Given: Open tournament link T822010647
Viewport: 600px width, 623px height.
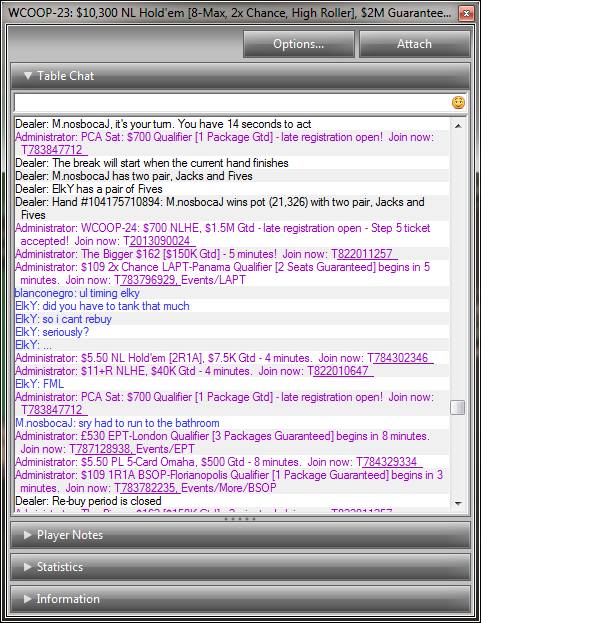Looking at the screenshot, I should pyautogui.click(x=341, y=371).
